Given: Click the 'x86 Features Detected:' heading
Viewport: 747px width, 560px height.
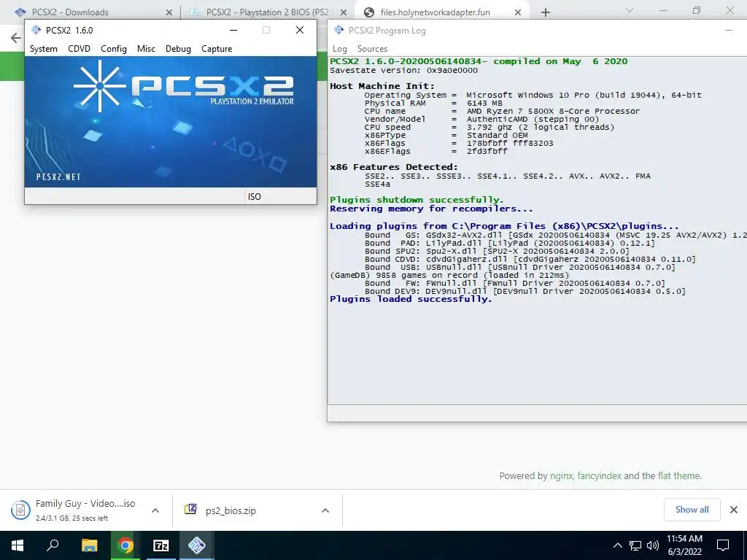Looking at the screenshot, I should point(393,167).
